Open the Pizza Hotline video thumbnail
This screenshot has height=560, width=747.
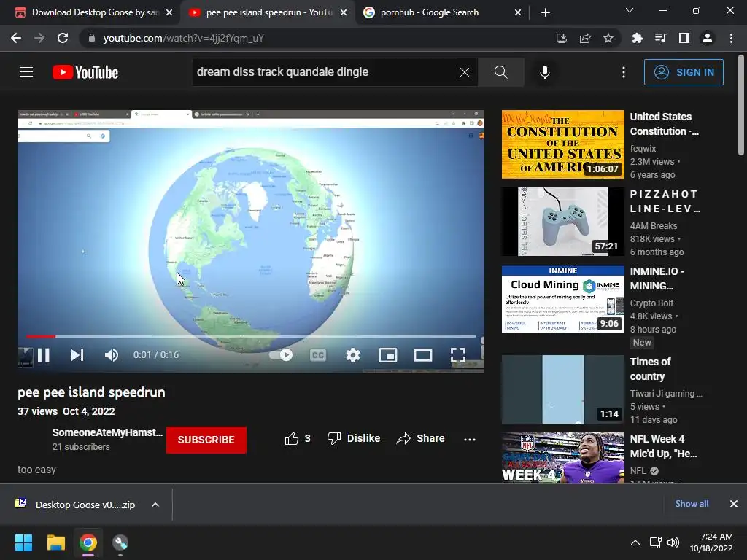pyautogui.click(x=562, y=222)
